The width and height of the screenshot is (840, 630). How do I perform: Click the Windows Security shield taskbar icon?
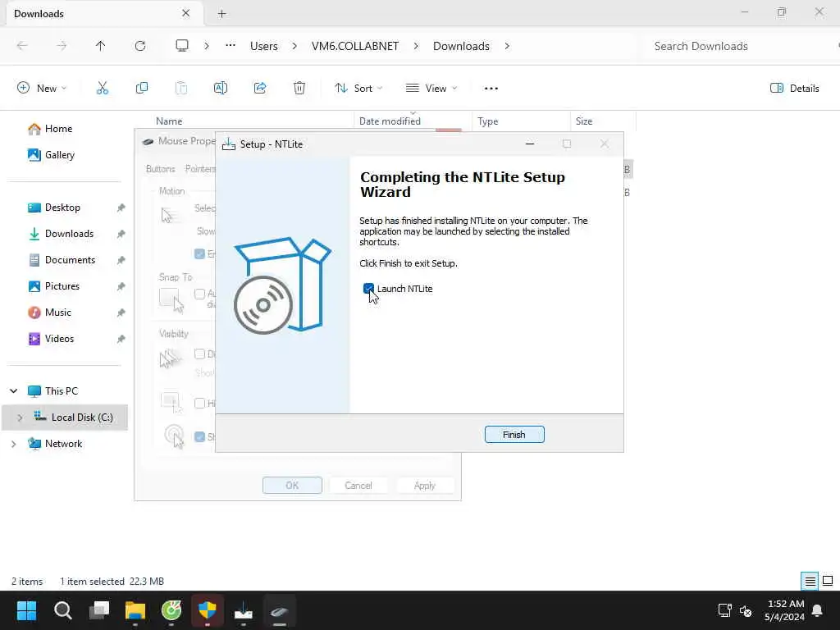208,610
